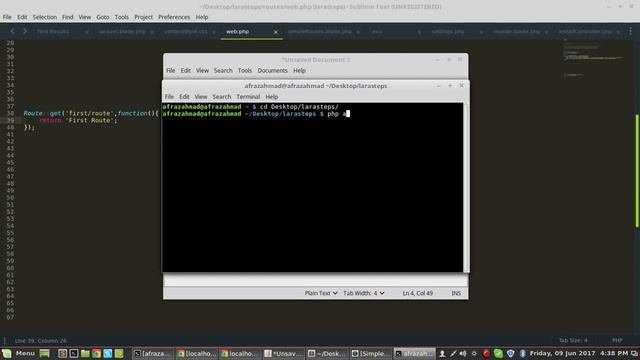Click the user account tray icon

[x=442, y=353]
